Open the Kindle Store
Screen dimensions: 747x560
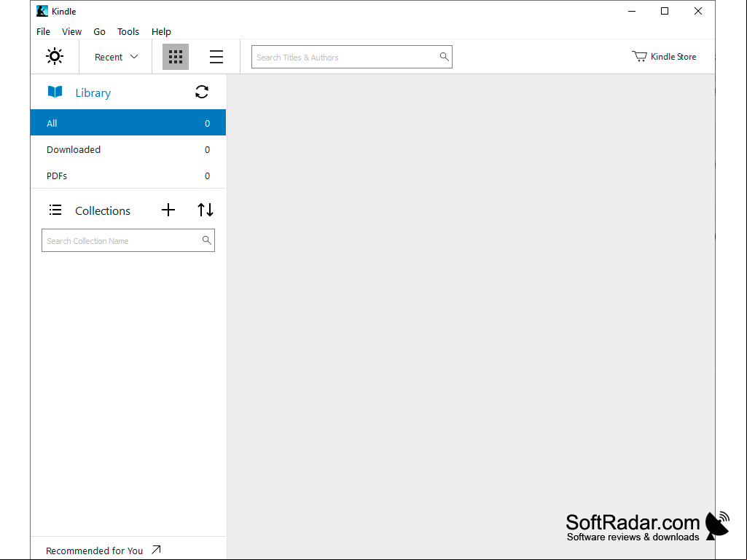664,57
